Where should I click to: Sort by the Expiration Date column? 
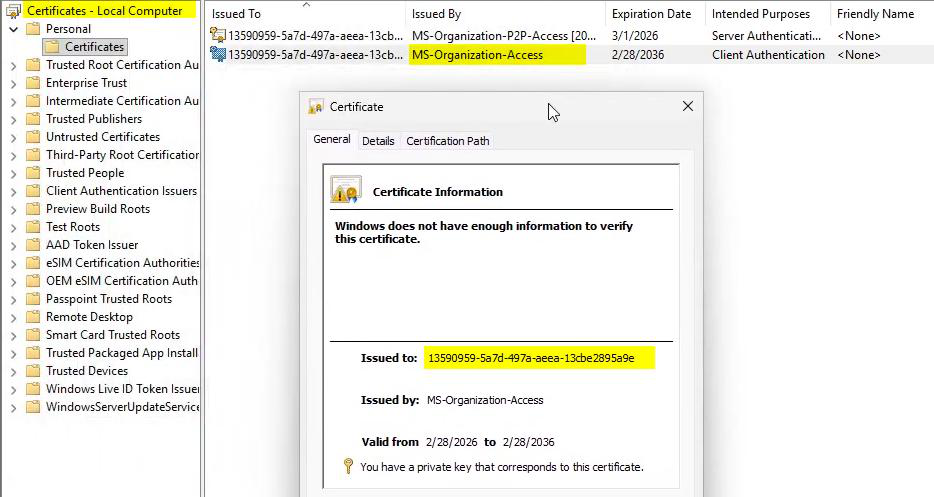tap(655, 14)
